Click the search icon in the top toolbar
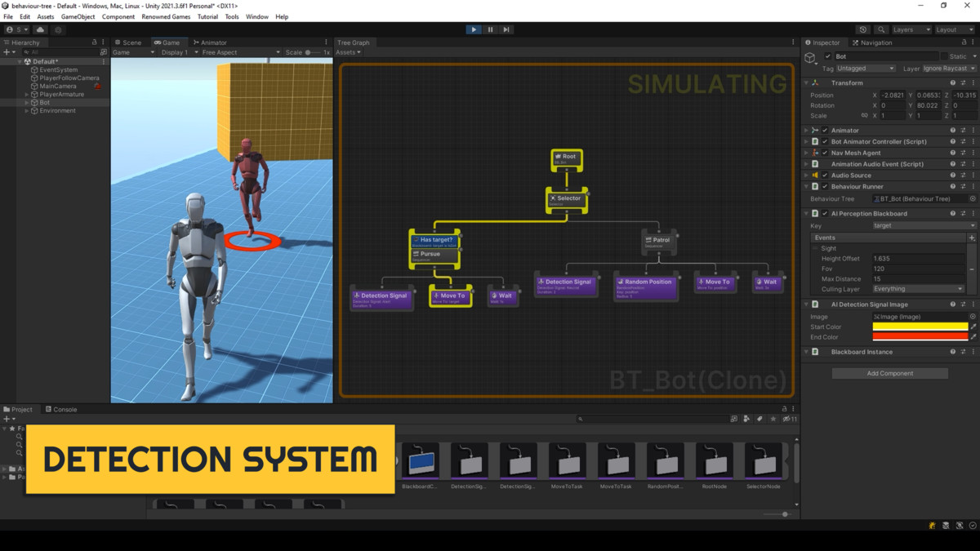The width and height of the screenshot is (980, 551). point(882,29)
